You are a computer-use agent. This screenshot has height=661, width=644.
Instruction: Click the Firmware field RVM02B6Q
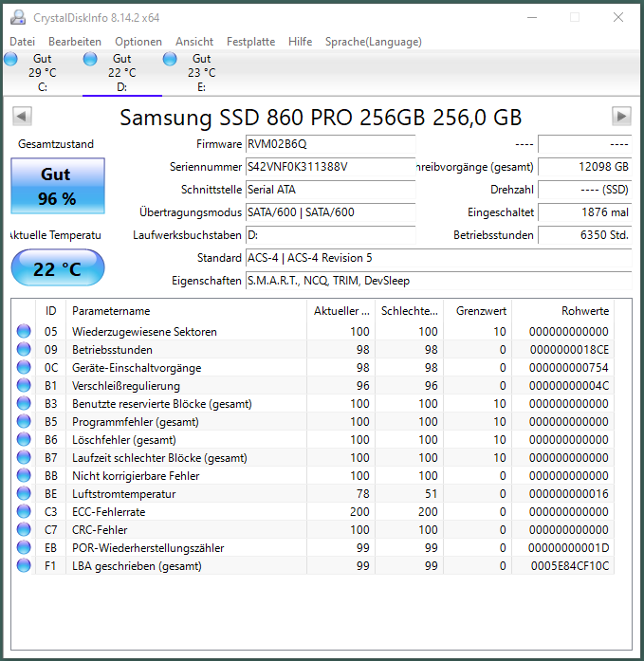tap(330, 144)
